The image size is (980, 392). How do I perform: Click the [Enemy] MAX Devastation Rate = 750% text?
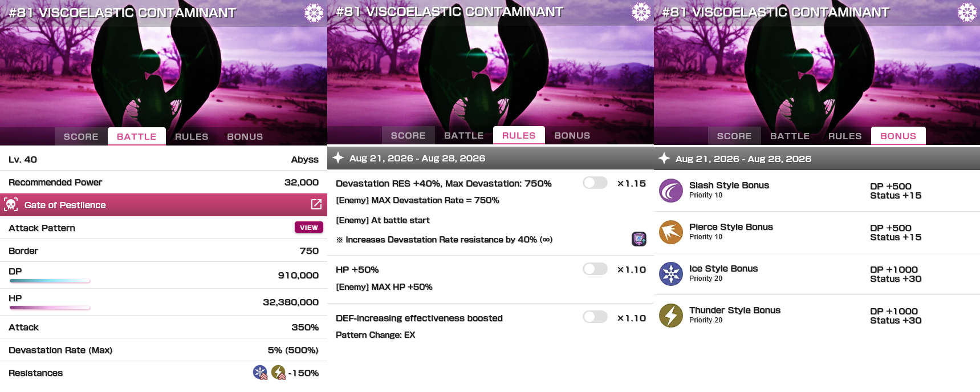click(x=417, y=200)
